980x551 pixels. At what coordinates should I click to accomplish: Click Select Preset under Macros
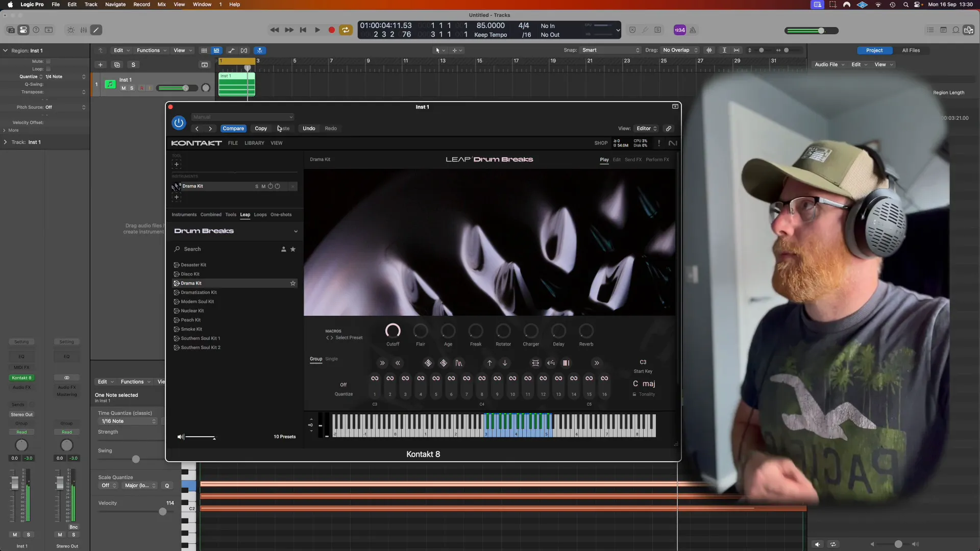(349, 338)
